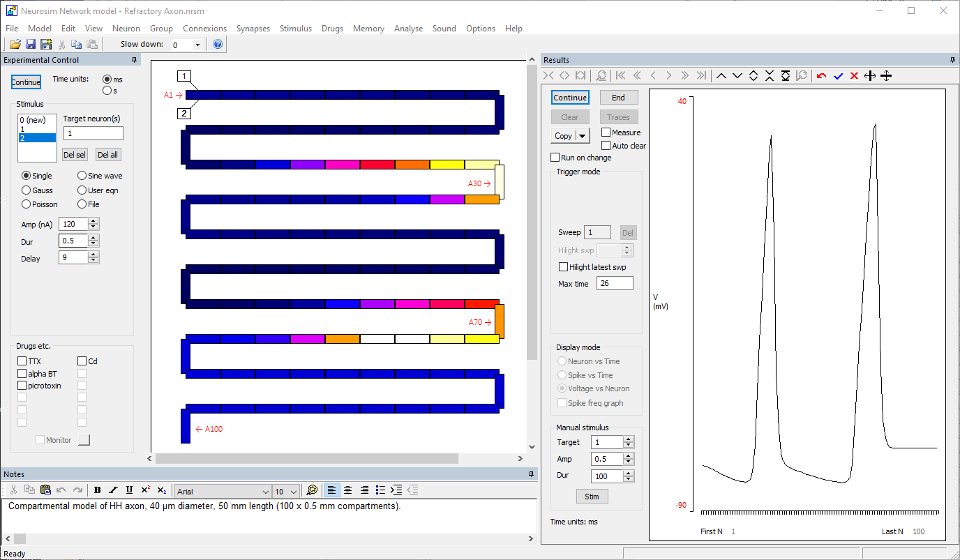
Task: Pin the Results panel
Action: tap(953, 60)
